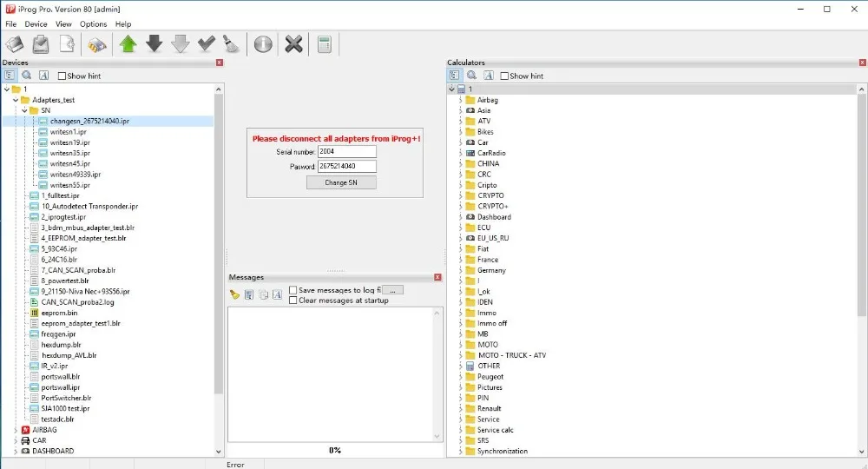Click search magnifier icon in Devices panel
This screenshot has height=469, width=868.
[x=27, y=76]
